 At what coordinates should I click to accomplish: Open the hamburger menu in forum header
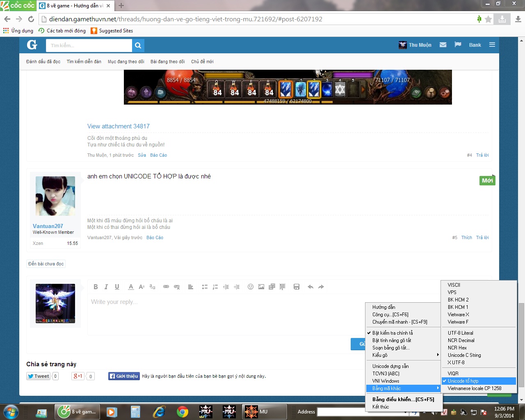(x=492, y=45)
